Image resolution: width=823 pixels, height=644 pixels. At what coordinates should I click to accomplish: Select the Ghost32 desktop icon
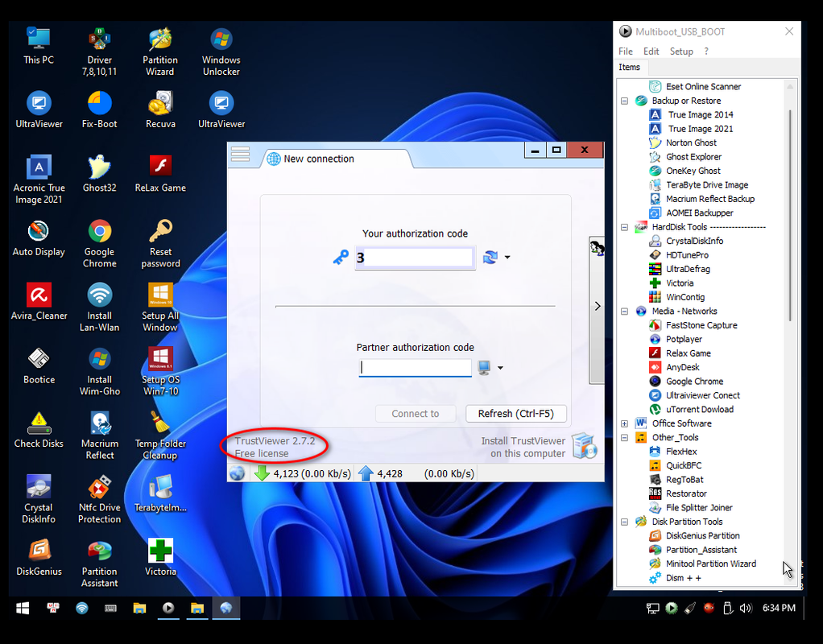coord(99,173)
